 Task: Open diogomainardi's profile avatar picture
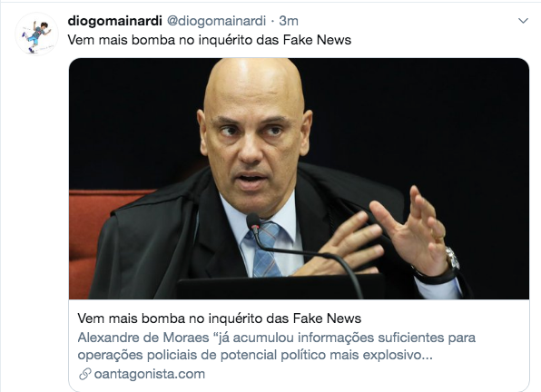coord(36,34)
